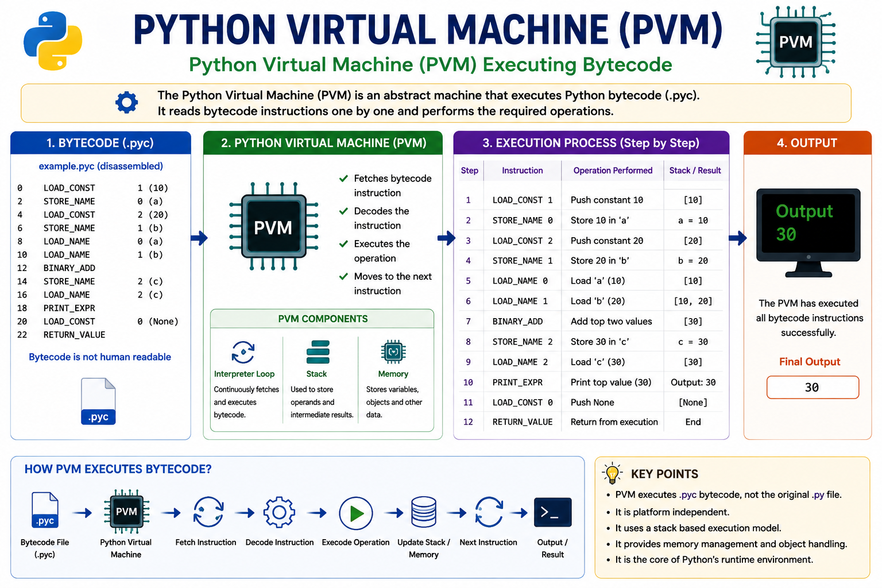
Task: Click the Memory chip icon in PVM Components
Action: coord(393,352)
